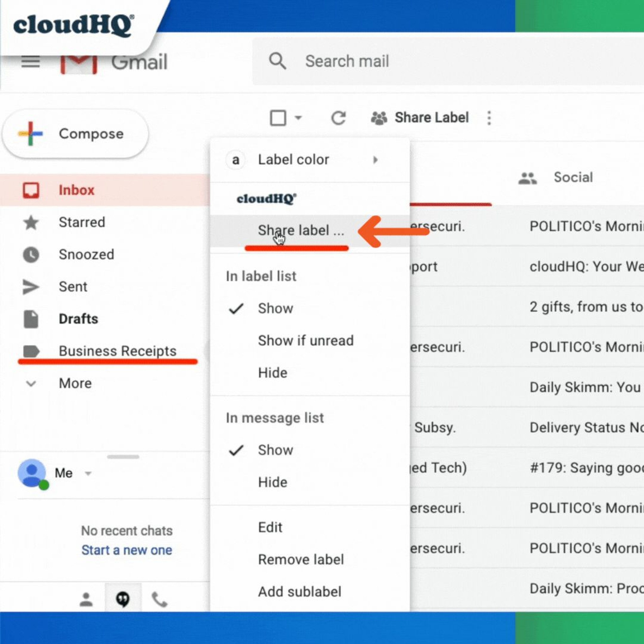Click the Inbox tray icon
The height and width of the screenshot is (644, 644).
tap(31, 190)
